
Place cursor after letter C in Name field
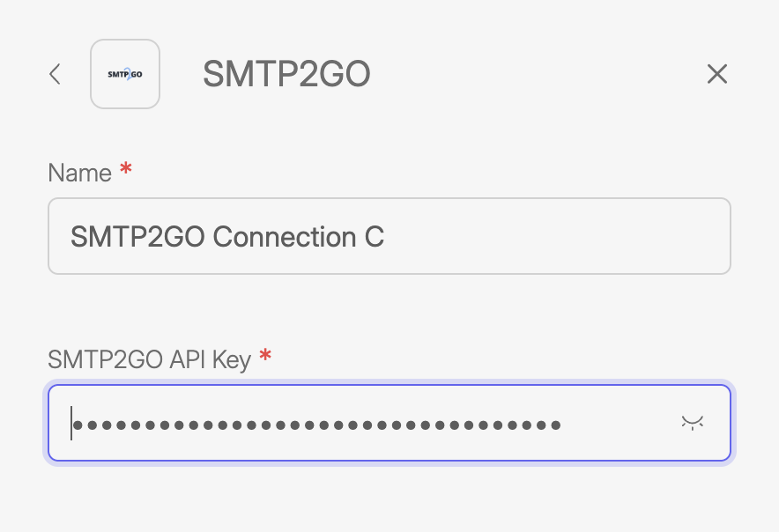pos(386,237)
